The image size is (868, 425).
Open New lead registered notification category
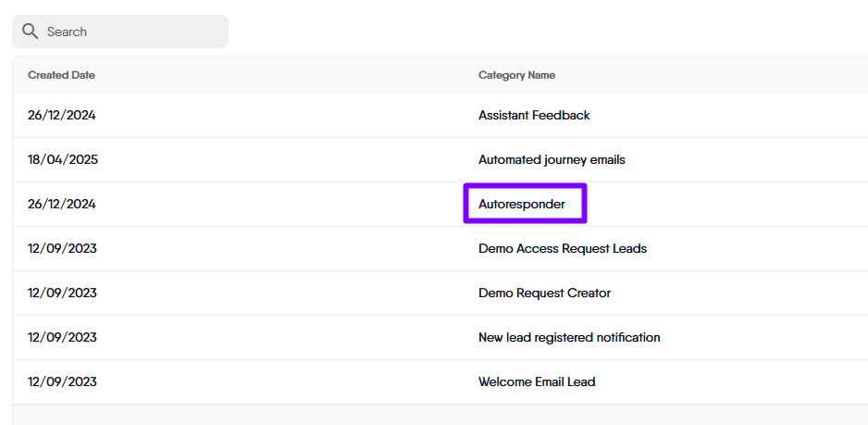point(569,338)
